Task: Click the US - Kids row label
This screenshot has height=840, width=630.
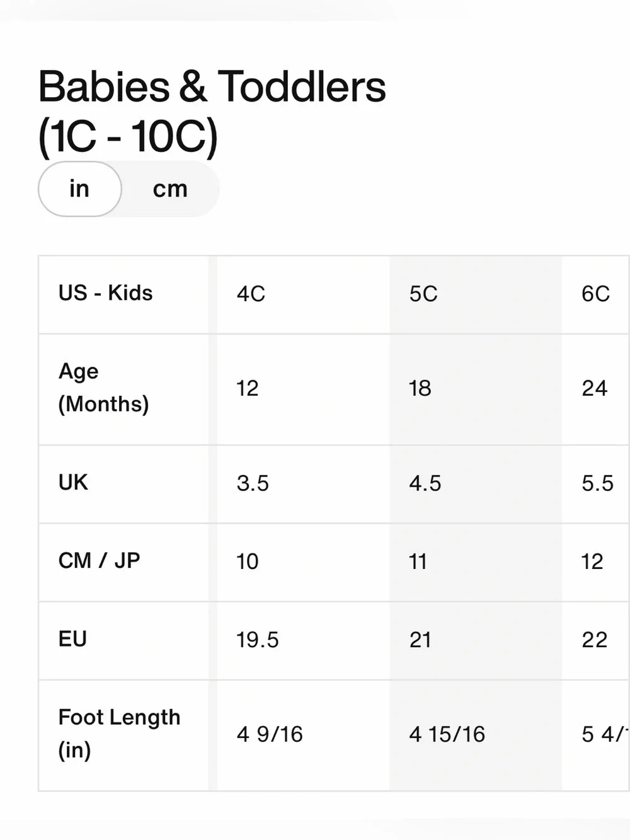Action: (x=106, y=293)
